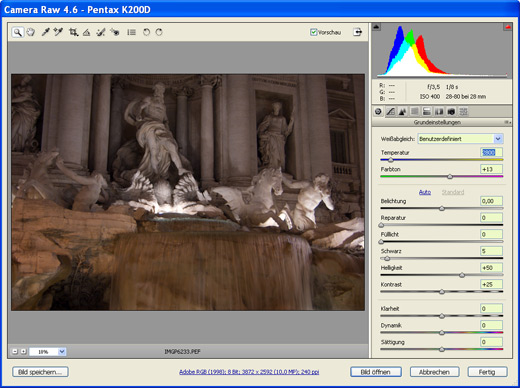Select the Color Sampler tool
Viewport: 520px width, 388px height.
coord(58,32)
